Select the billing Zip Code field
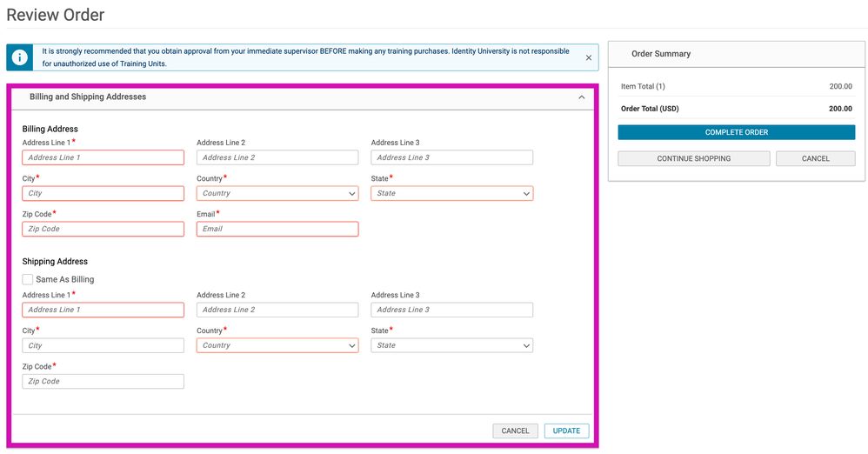 (103, 229)
